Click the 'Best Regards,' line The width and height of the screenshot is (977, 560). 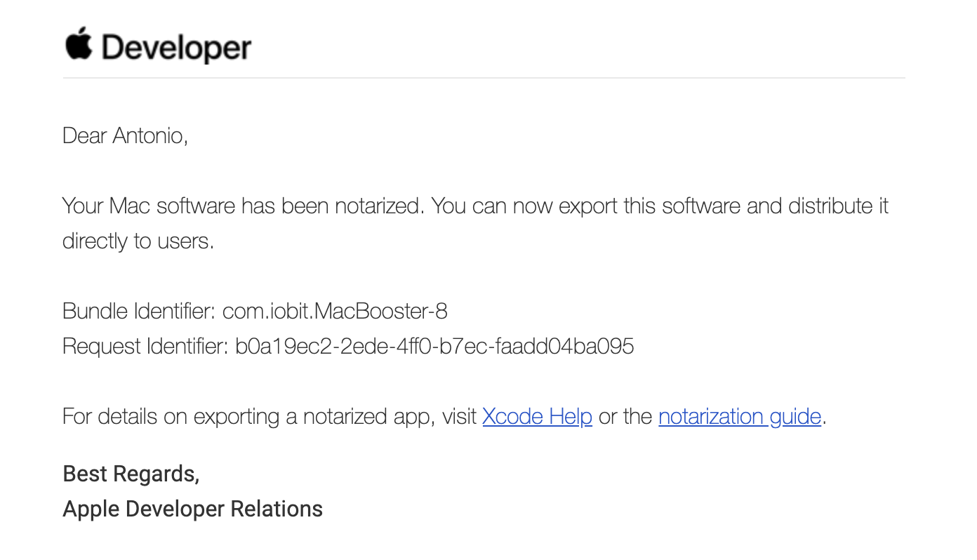131,474
